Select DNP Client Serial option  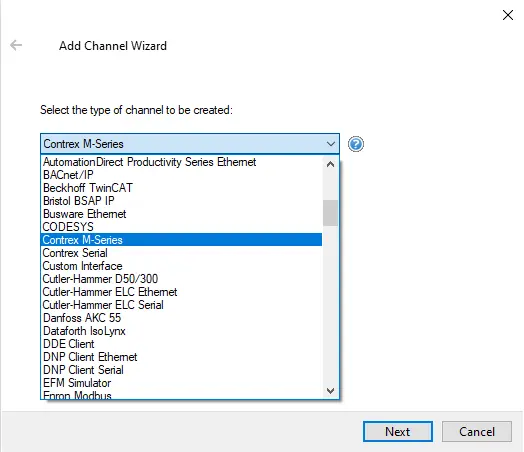click(x=181, y=370)
